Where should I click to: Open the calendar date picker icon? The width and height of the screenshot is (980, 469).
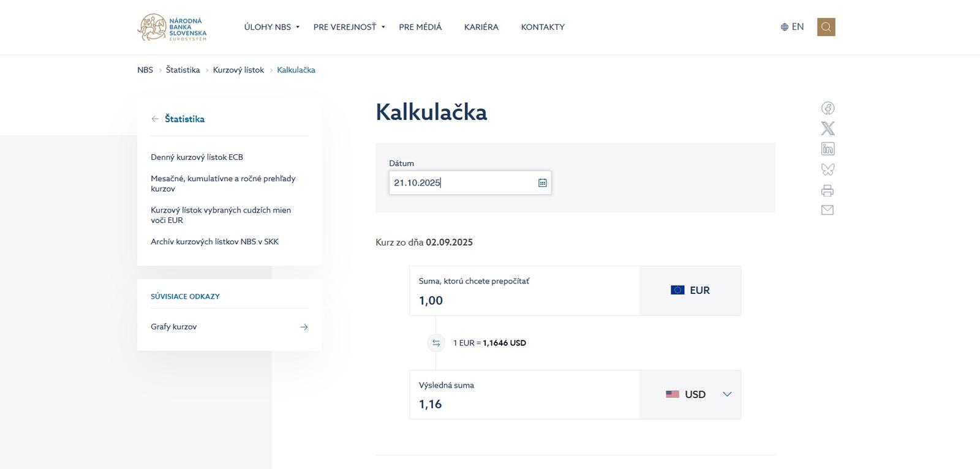[x=542, y=183]
